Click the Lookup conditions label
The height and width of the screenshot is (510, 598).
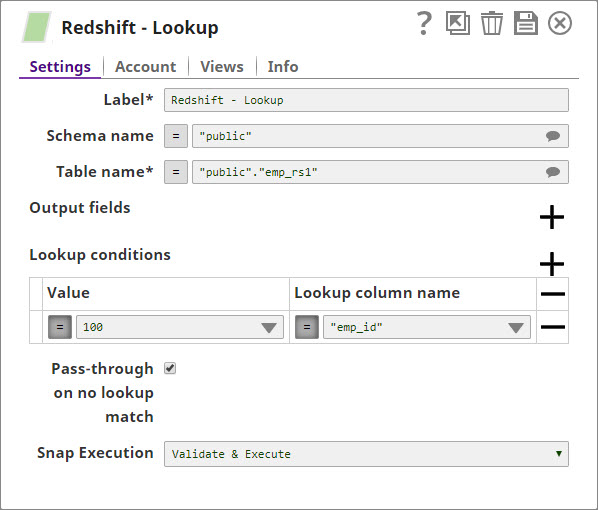[x=100, y=255]
